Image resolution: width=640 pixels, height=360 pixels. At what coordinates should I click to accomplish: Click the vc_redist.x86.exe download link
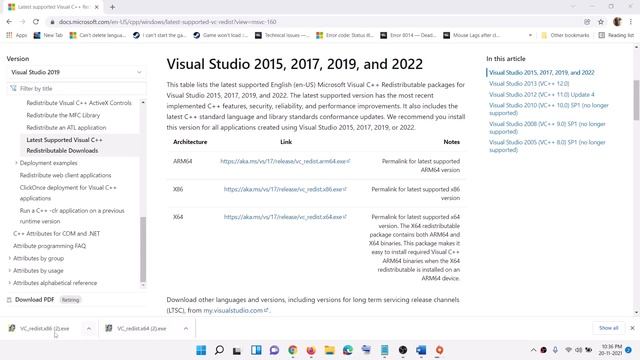(285, 189)
